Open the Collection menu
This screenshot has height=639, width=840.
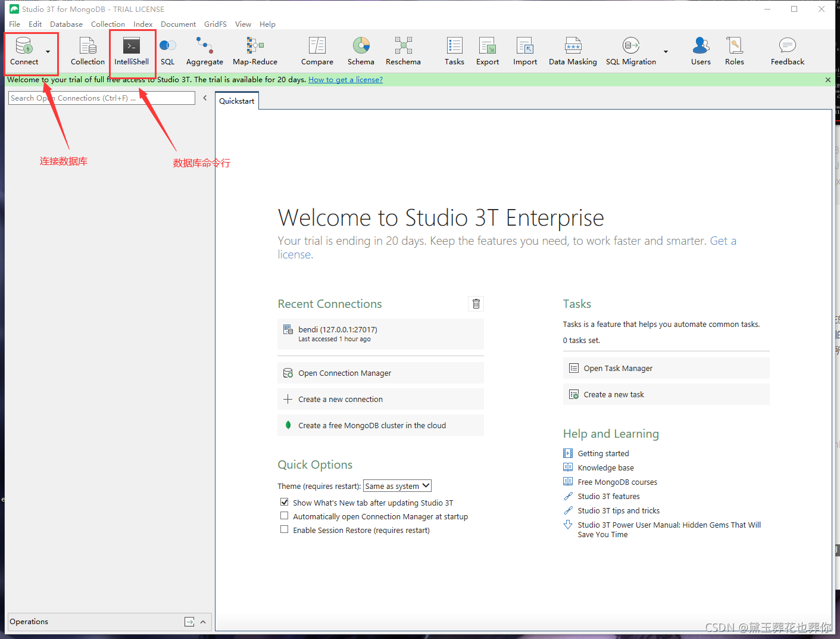[x=108, y=24]
